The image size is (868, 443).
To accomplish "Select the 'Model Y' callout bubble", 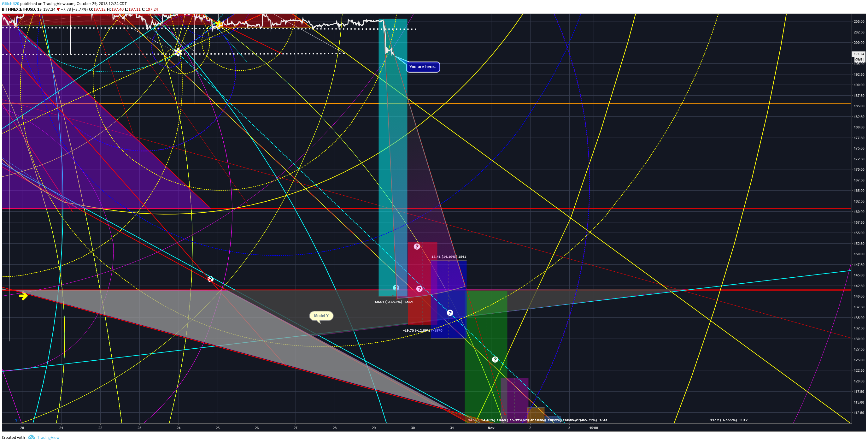I will point(321,316).
